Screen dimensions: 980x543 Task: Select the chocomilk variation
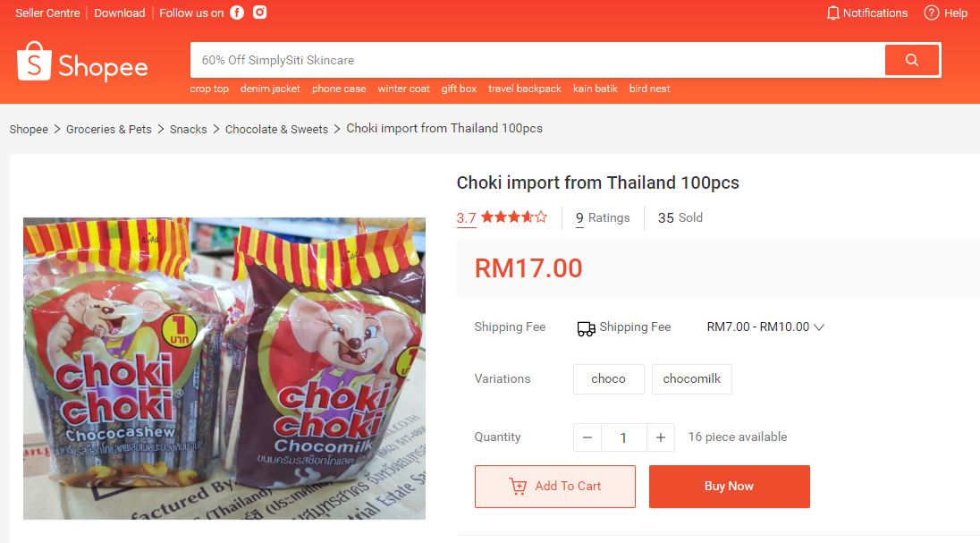tap(691, 379)
